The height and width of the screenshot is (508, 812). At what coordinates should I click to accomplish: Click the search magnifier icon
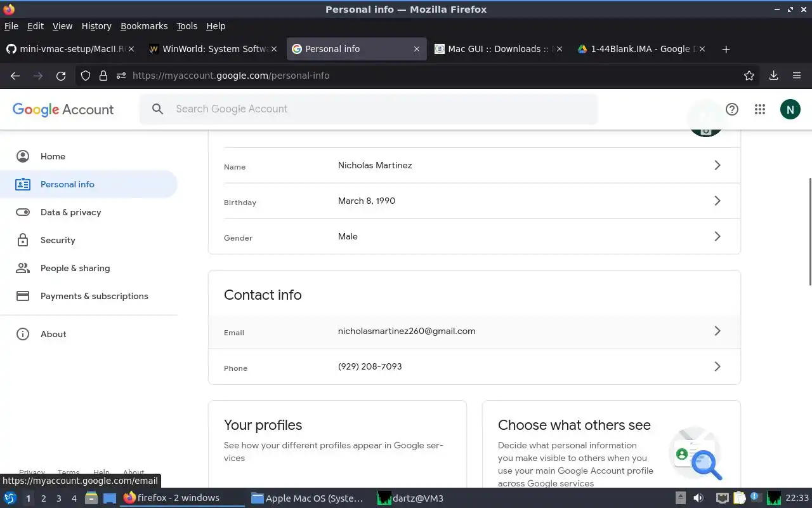[x=157, y=109]
